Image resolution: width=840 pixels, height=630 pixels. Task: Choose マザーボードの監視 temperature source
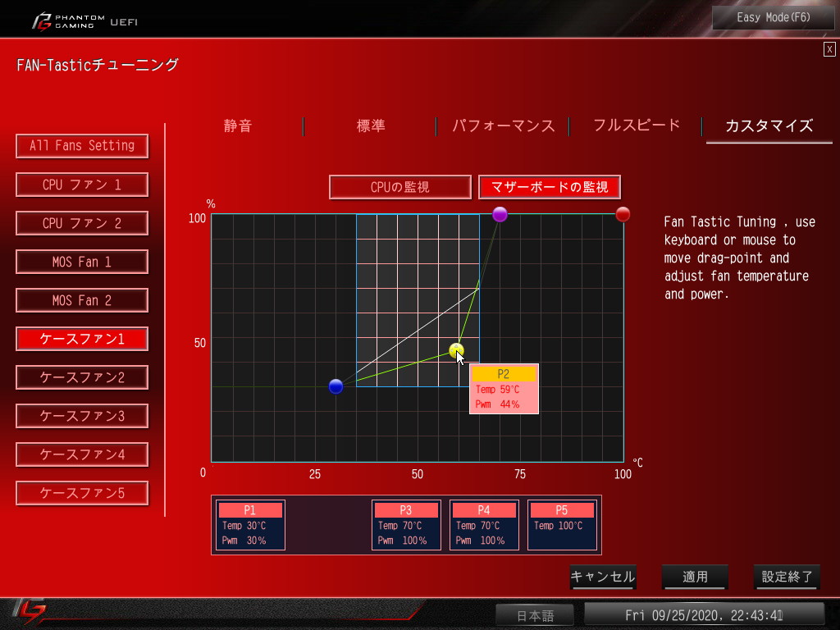tap(550, 187)
